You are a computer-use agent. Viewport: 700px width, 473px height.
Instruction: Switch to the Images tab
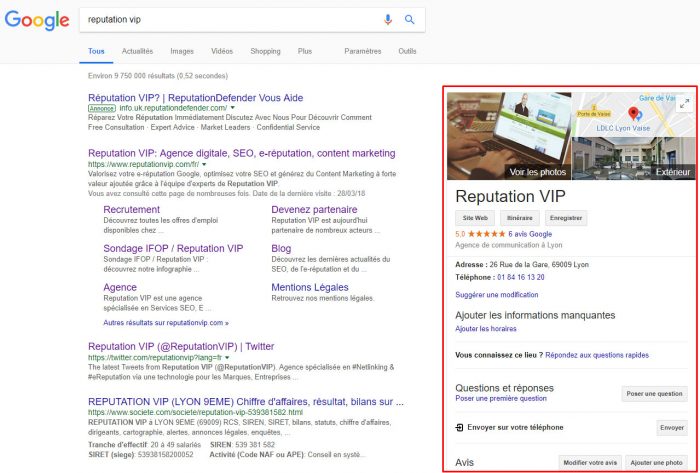pyautogui.click(x=182, y=51)
